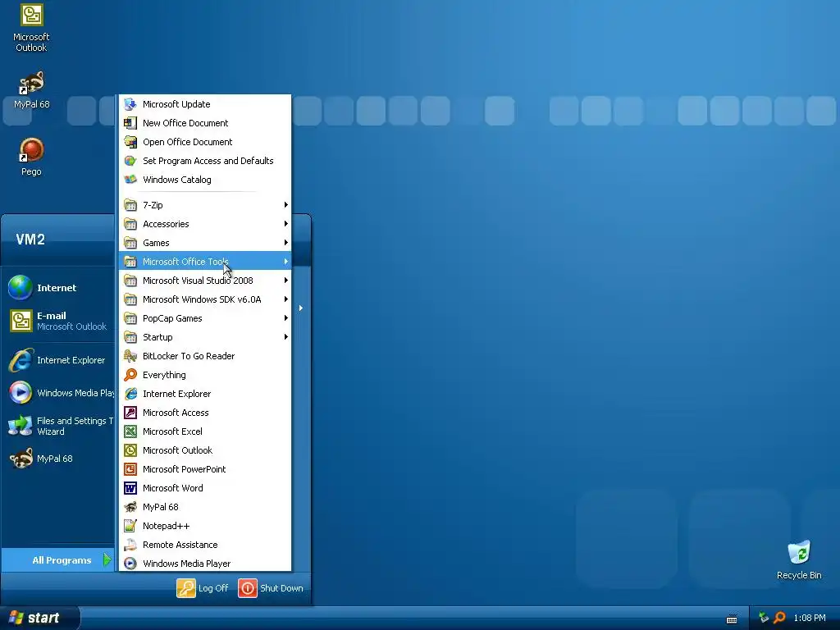This screenshot has width=840, height=630.
Task: Click the Notepad++ icon in programs list
Action: tap(130, 526)
